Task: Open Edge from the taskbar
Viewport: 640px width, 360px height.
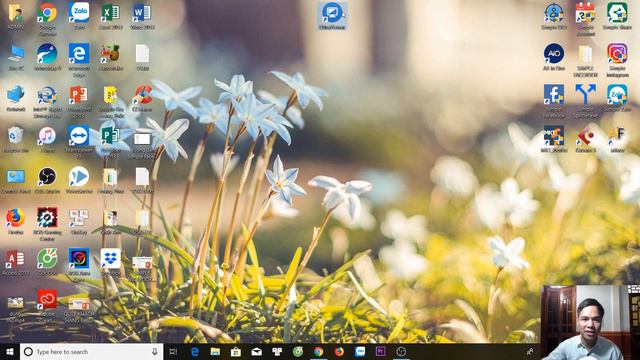Action: [195, 351]
